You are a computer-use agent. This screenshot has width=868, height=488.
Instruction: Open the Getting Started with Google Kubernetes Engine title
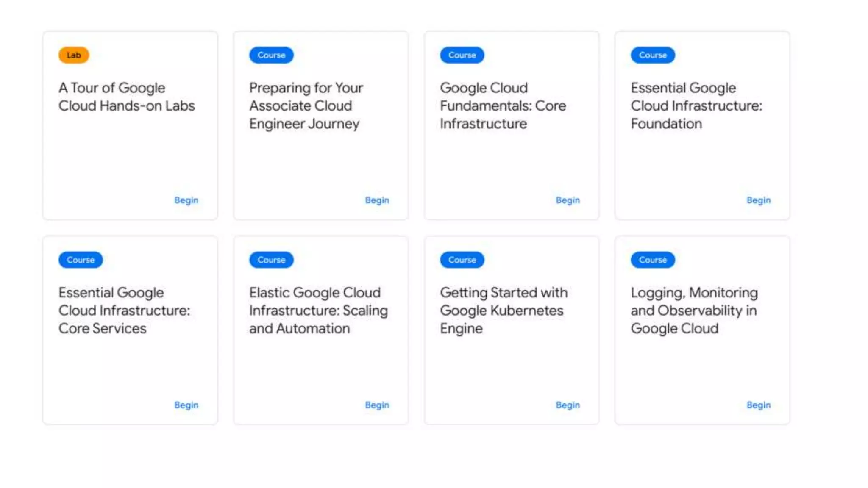point(504,311)
